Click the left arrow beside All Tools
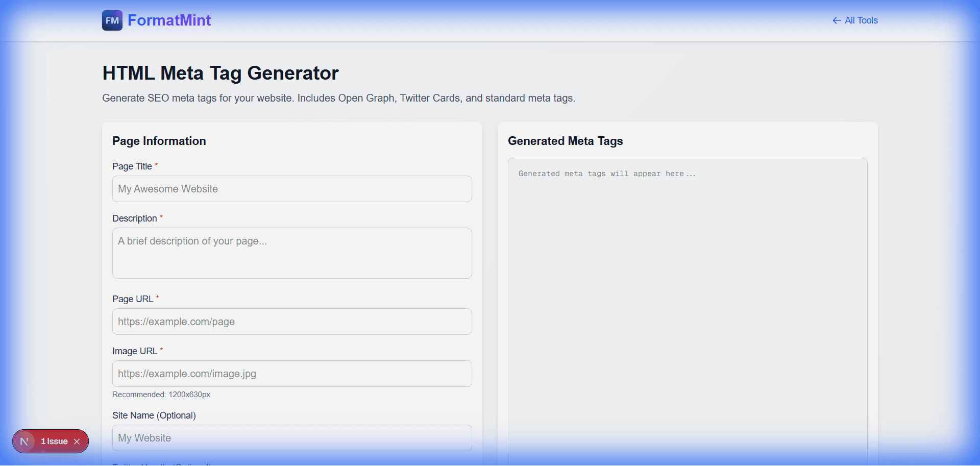 coord(837,20)
